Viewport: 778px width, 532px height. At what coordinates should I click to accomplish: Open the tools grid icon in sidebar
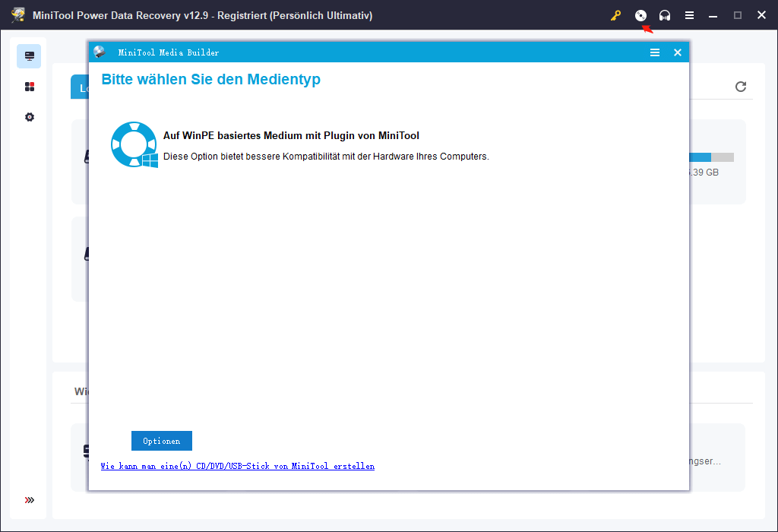30,87
